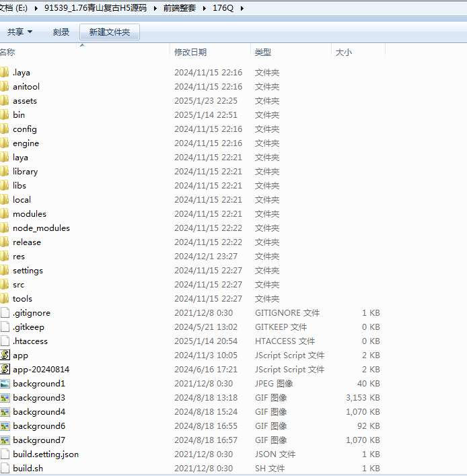Image resolution: width=467 pixels, height=476 pixels.
Task: Select the .gitignore file icon
Action: 5,313
